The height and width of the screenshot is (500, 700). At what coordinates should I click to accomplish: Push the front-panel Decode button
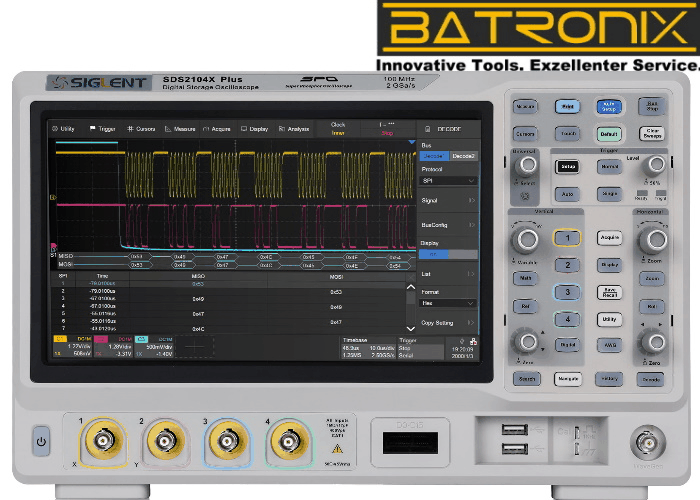[650, 379]
